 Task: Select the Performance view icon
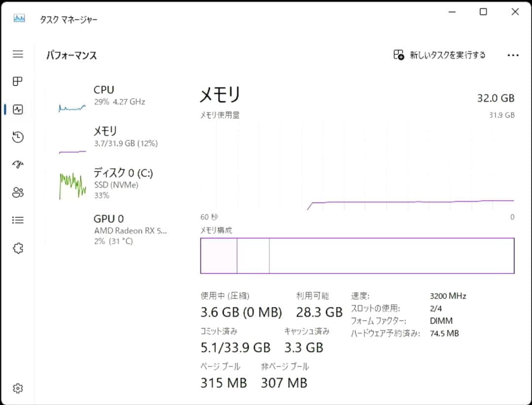(x=18, y=109)
